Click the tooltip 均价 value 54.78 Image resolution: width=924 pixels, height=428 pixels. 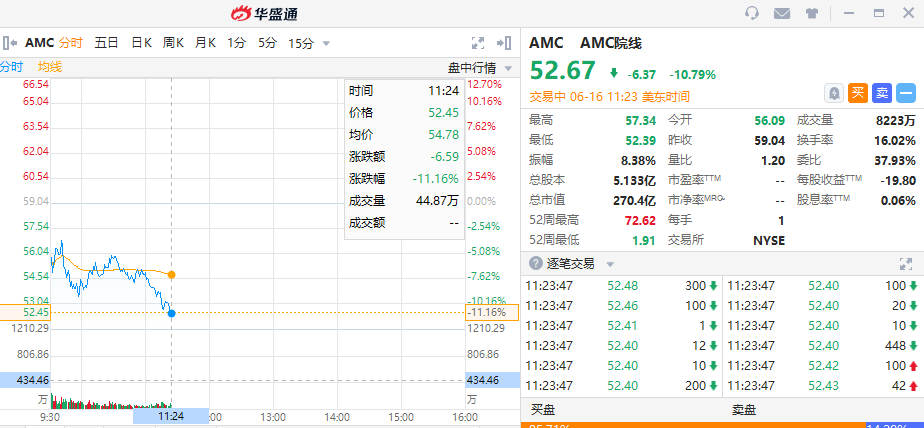[444, 134]
